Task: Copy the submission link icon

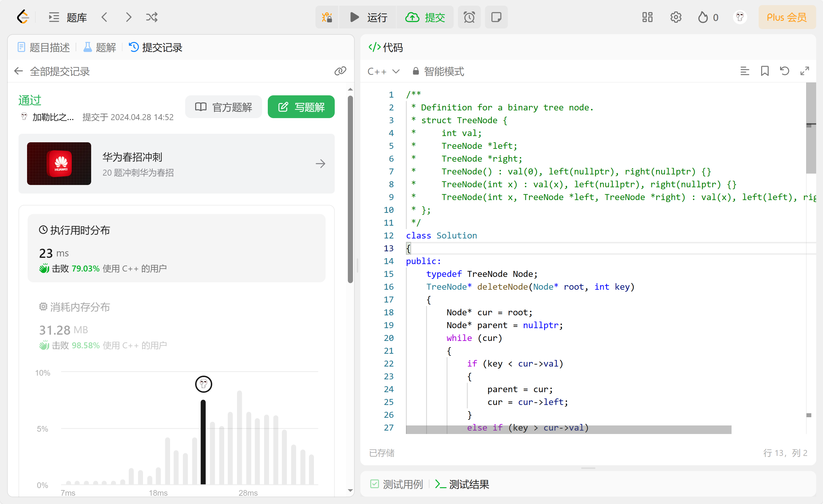Action: [340, 71]
